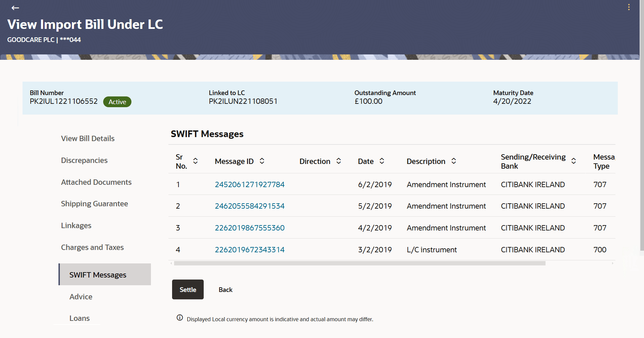Select the Discrepancies section
Viewport: 644px width, 338px height.
[x=84, y=160]
